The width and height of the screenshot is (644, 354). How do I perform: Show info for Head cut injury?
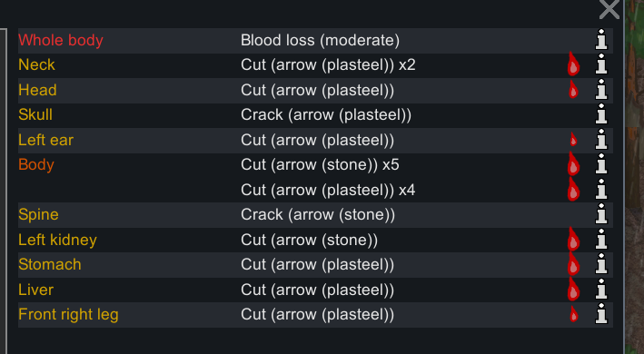[601, 90]
